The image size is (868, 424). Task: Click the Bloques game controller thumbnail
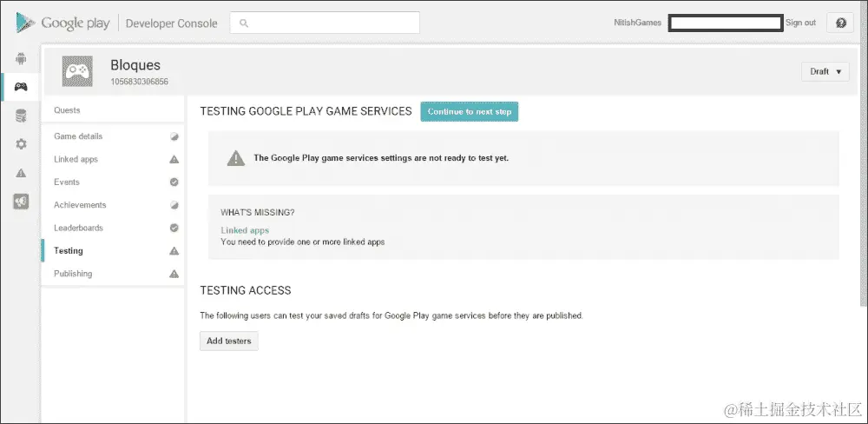77,71
